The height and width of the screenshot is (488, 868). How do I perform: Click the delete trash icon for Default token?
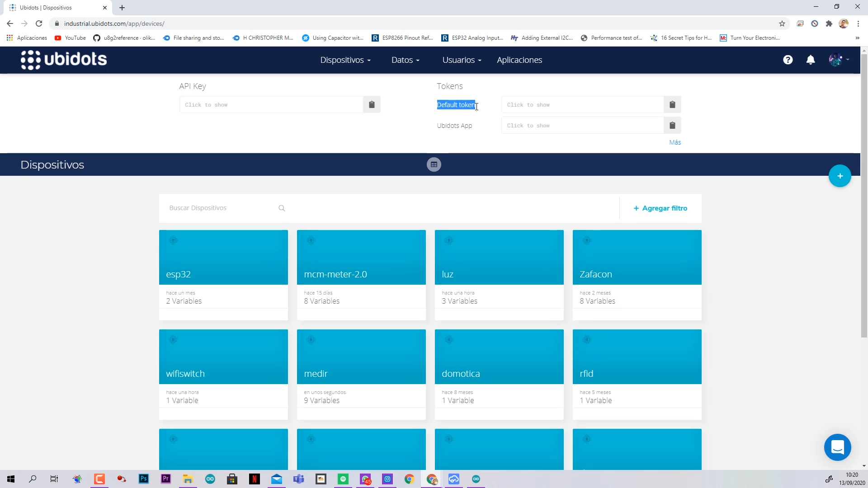point(672,104)
